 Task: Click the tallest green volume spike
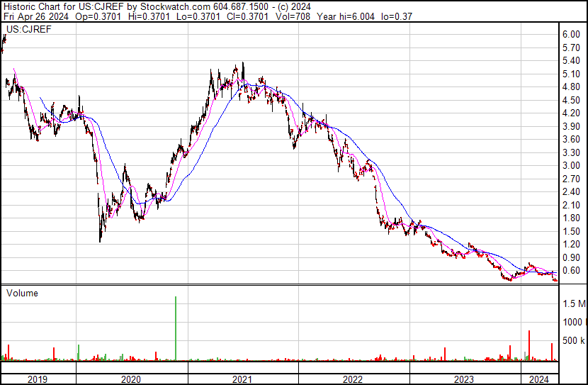[x=176, y=328]
